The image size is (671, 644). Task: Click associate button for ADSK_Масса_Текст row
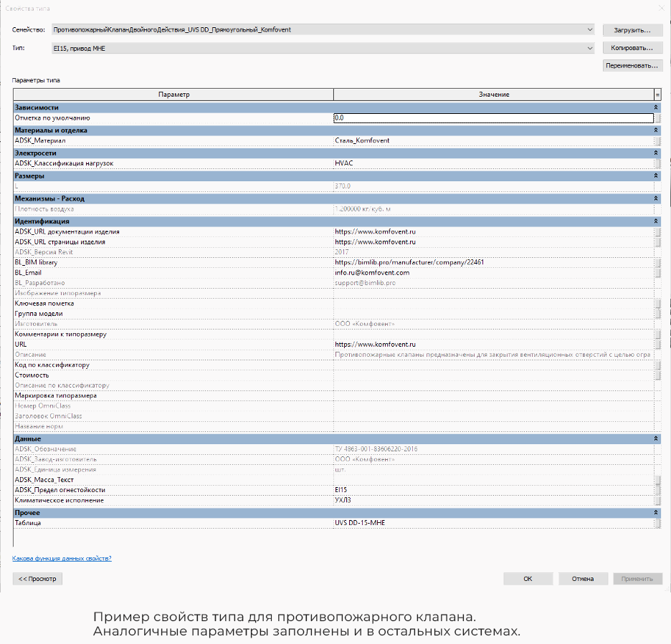[x=657, y=480]
